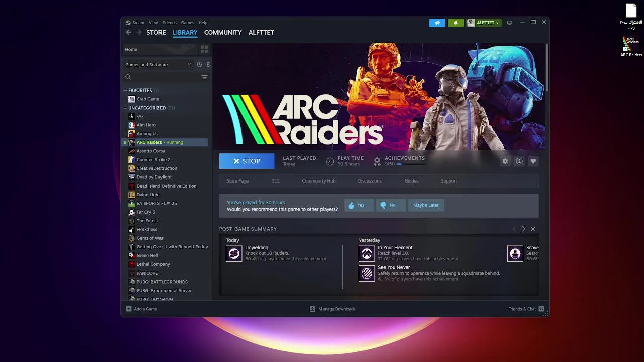Image resolution: width=644 pixels, height=362 pixels.
Task: Close the post-game summary section
Action: tap(533, 229)
